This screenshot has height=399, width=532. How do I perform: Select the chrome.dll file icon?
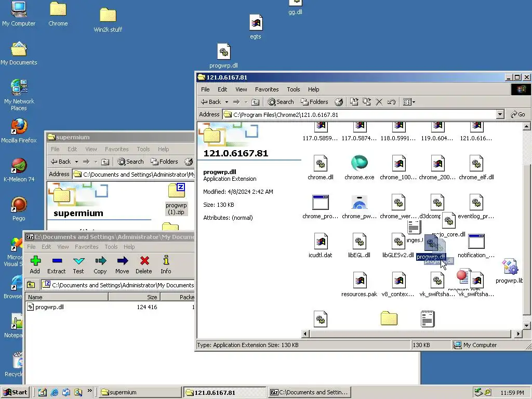coord(320,168)
